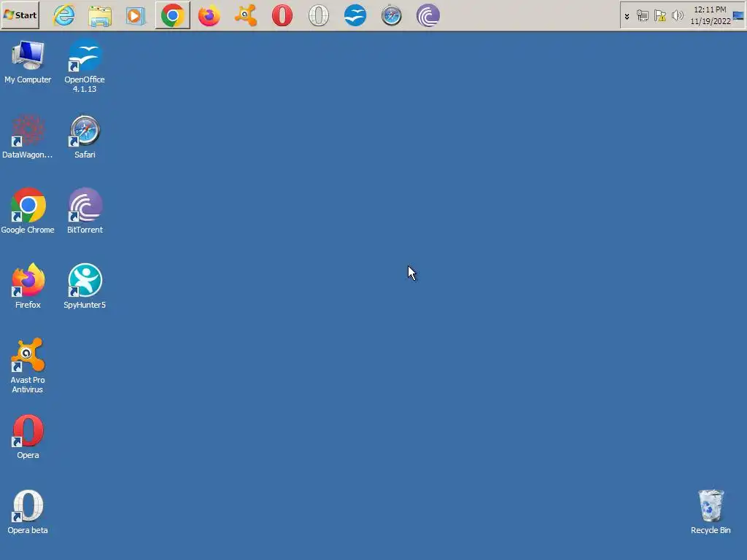The image size is (747, 560).
Task: Open OpenOffice from the taskbar
Action: point(355,15)
